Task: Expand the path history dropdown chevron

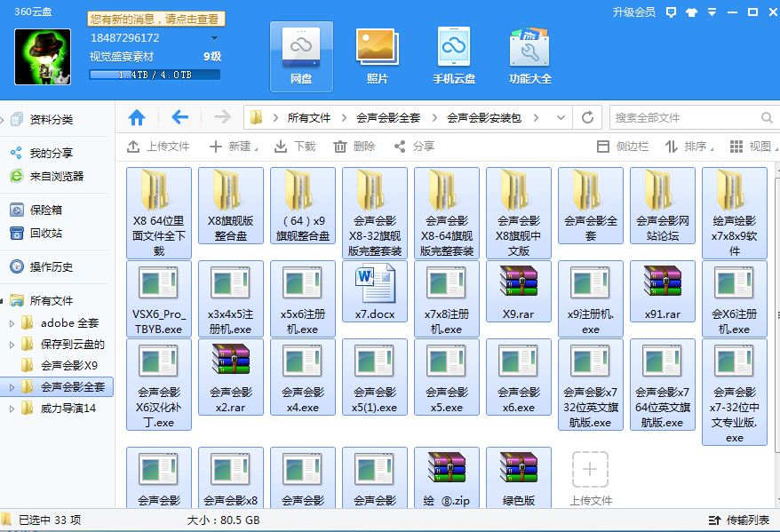Action: coord(561,118)
